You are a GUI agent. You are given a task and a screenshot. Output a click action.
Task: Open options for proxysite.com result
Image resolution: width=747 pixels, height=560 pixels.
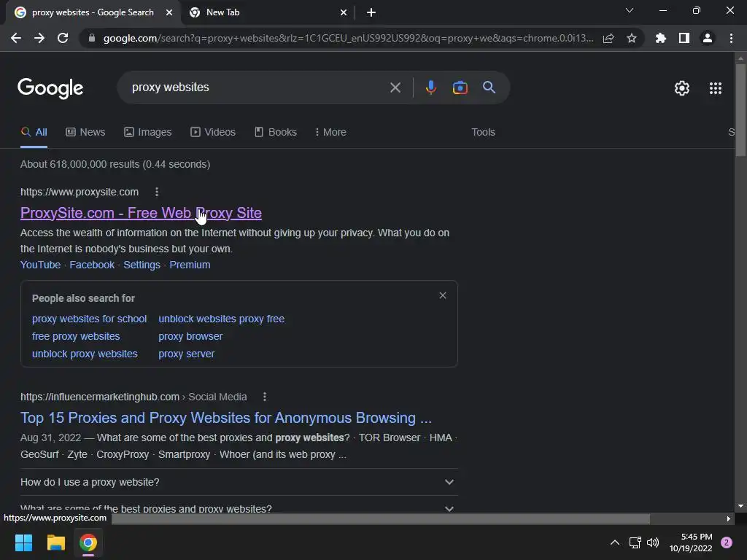(x=157, y=192)
